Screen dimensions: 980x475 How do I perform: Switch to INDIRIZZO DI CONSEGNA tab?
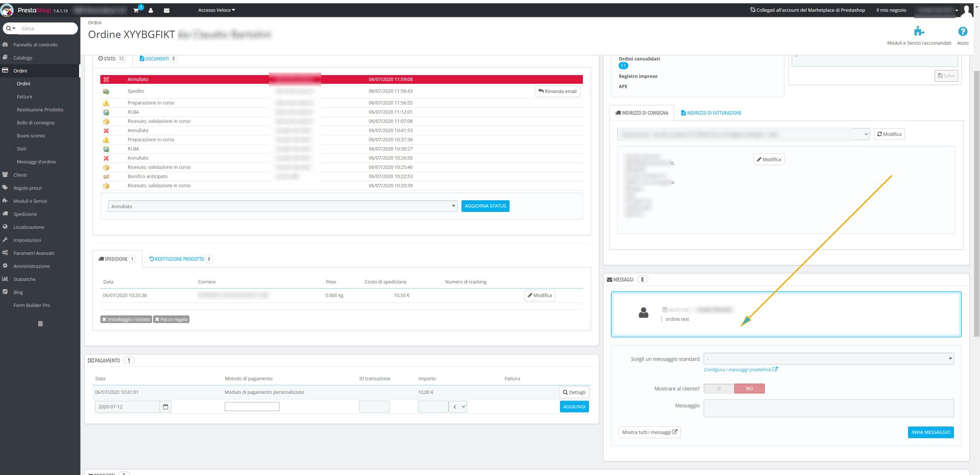click(x=642, y=113)
